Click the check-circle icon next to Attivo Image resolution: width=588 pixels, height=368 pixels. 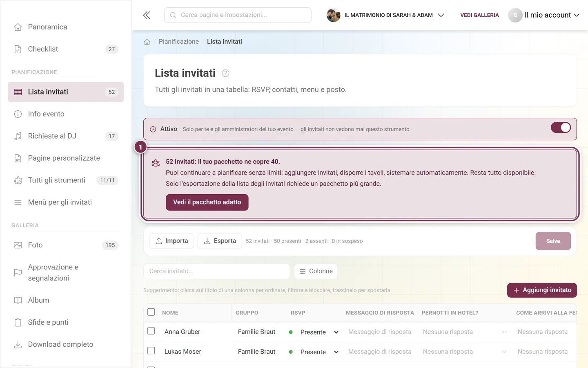tap(153, 129)
